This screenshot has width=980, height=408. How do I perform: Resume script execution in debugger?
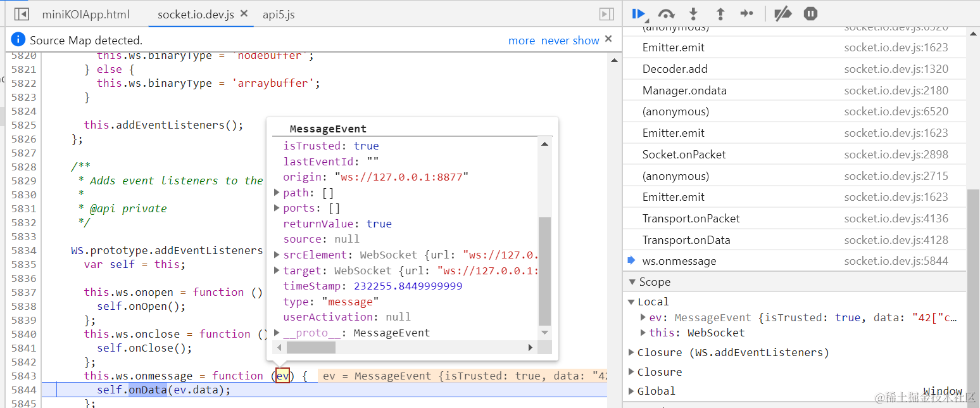638,13
